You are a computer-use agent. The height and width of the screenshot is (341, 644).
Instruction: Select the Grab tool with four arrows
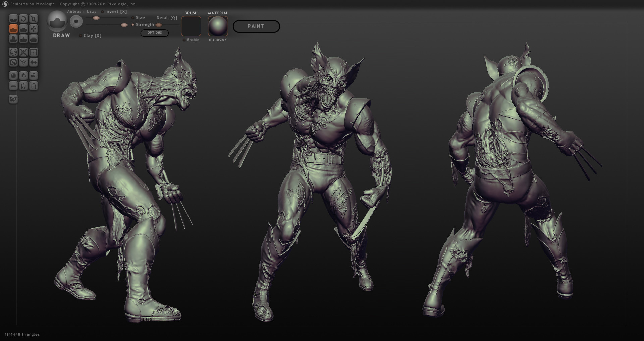tap(33, 29)
